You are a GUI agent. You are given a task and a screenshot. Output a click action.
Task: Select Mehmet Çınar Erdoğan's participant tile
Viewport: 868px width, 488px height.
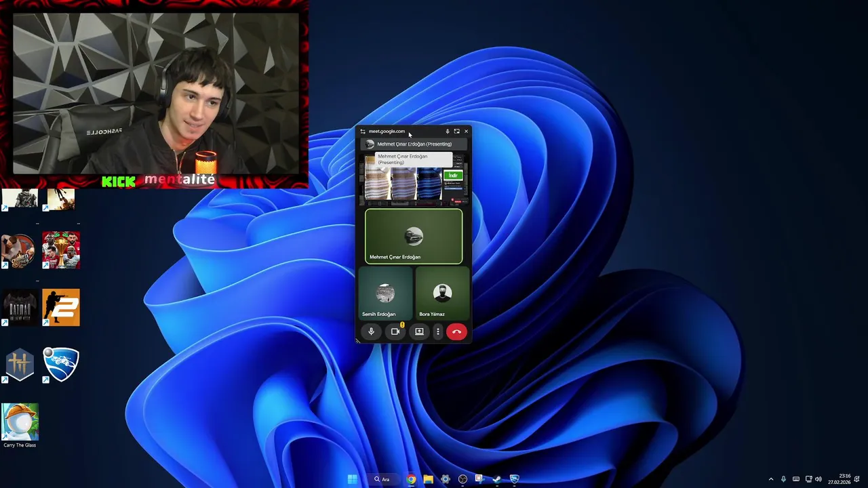pos(414,236)
